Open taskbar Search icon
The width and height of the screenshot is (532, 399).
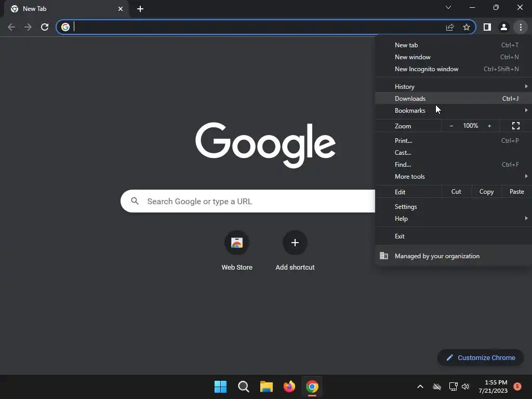(244, 387)
